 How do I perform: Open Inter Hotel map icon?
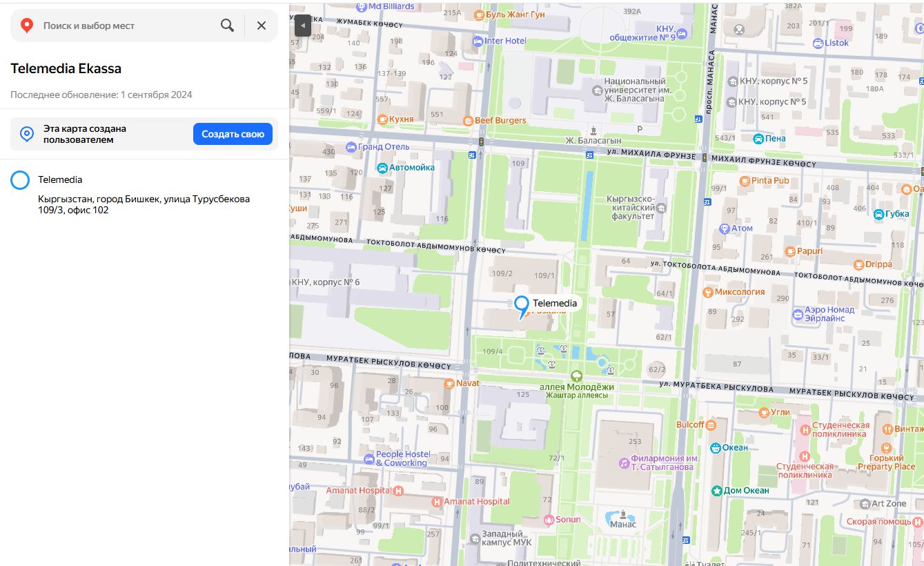[478, 41]
